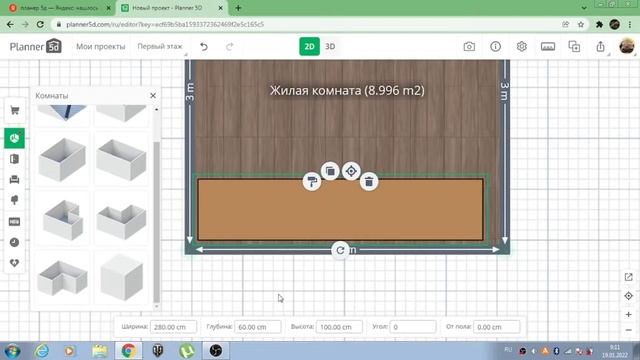Open the favorites heart sidebar icon
This screenshot has height=360, width=640.
[14, 263]
